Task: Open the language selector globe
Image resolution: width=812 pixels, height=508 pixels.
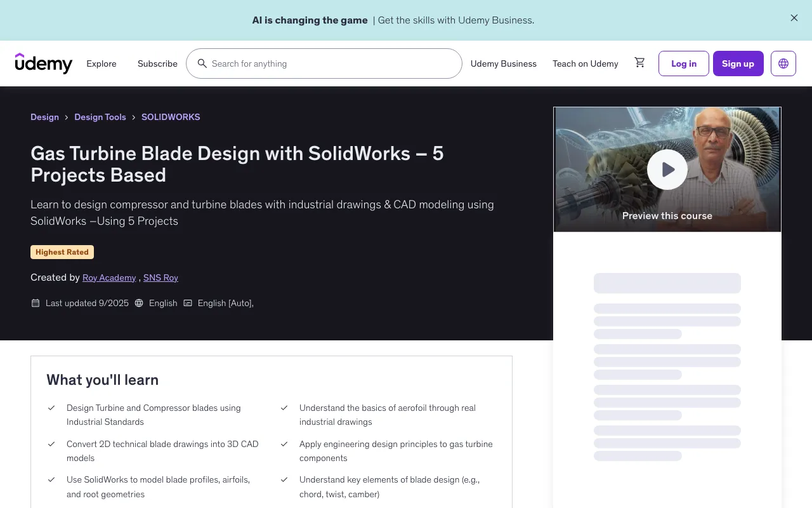Action: click(783, 63)
